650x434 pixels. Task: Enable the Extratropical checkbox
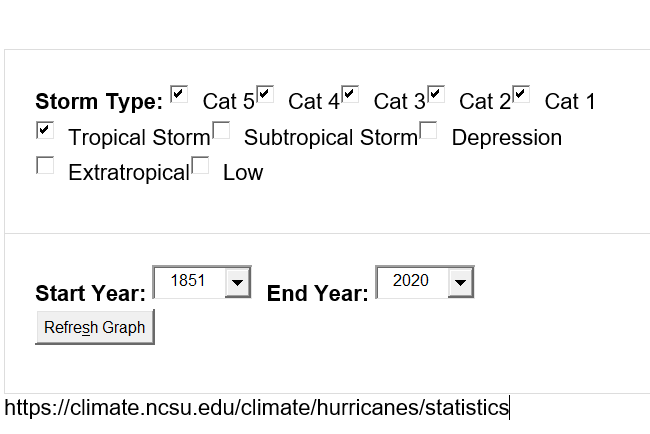click(x=45, y=165)
